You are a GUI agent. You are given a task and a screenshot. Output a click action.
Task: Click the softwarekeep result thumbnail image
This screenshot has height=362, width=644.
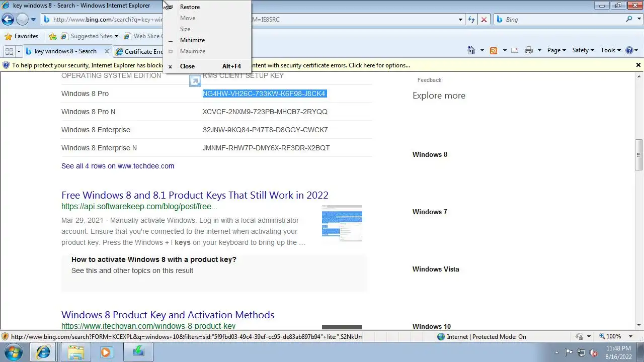(342, 223)
